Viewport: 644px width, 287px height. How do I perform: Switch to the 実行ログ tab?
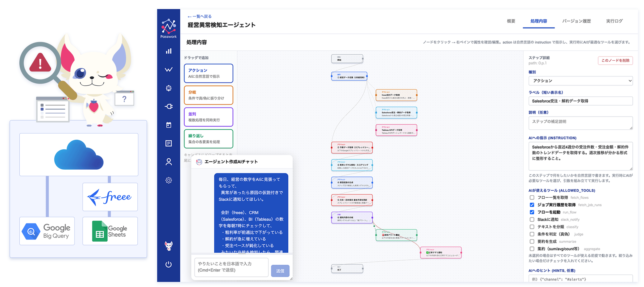pos(614,21)
